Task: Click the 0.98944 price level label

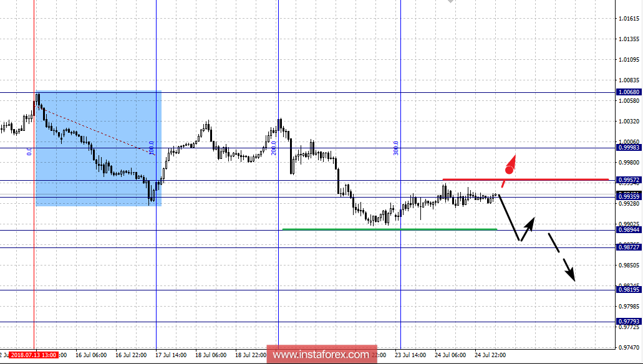Action: coord(629,229)
